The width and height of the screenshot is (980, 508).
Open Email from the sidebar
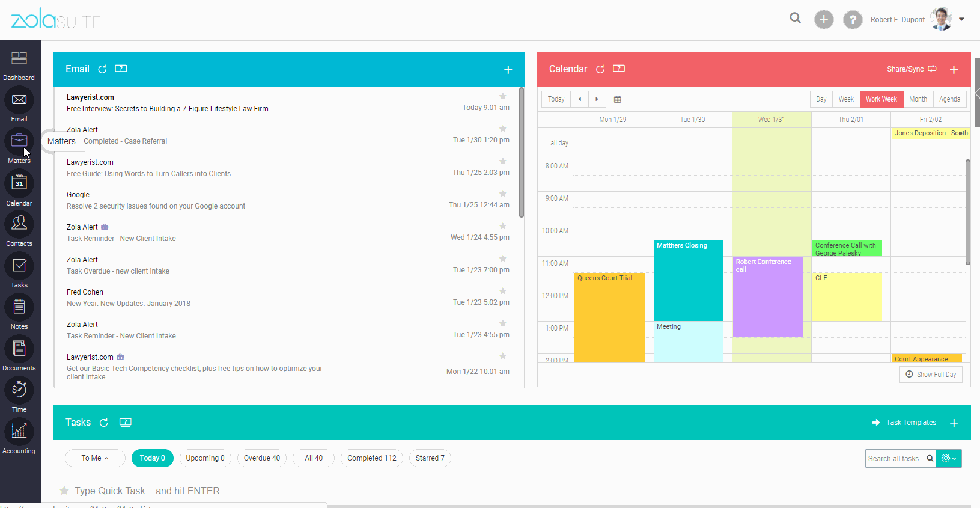(19, 100)
